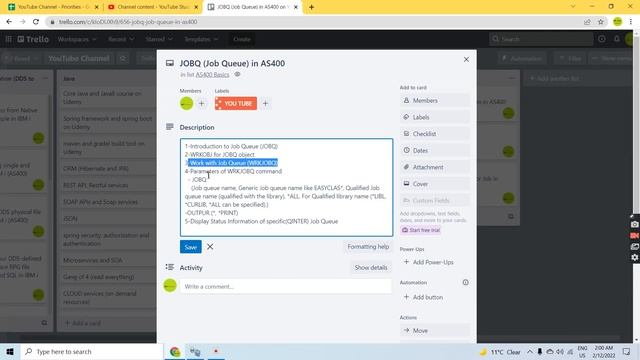Click Add Power-Ups
Image resolution: width=640 pixels, height=360 pixels.
pyautogui.click(x=434, y=262)
